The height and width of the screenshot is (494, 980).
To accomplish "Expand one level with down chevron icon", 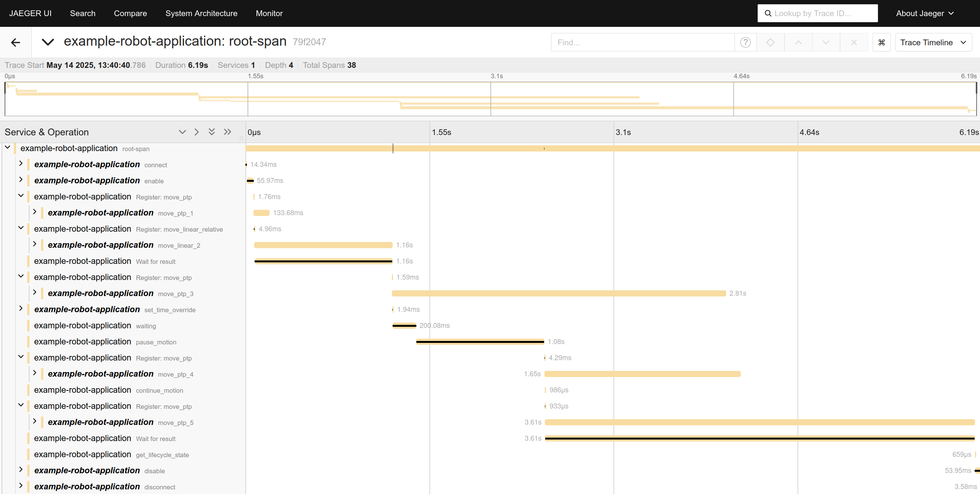I will pyautogui.click(x=182, y=132).
